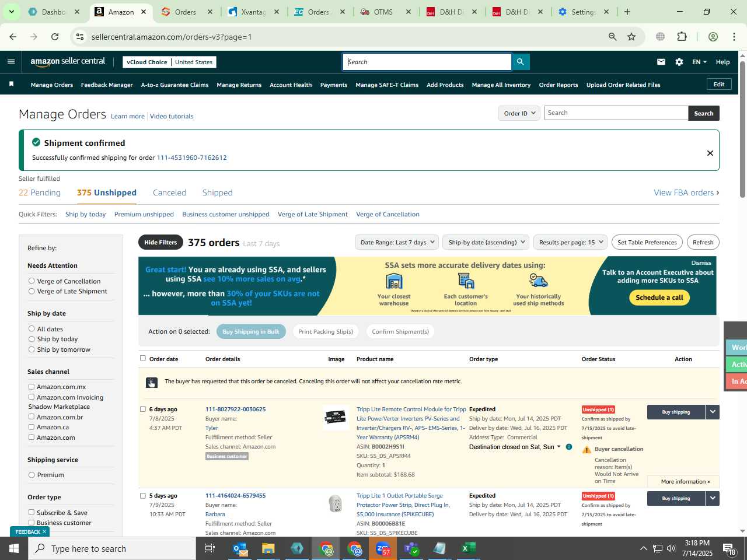
Task: Open Account Health in nav menu
Action: (x=291, y=85)
